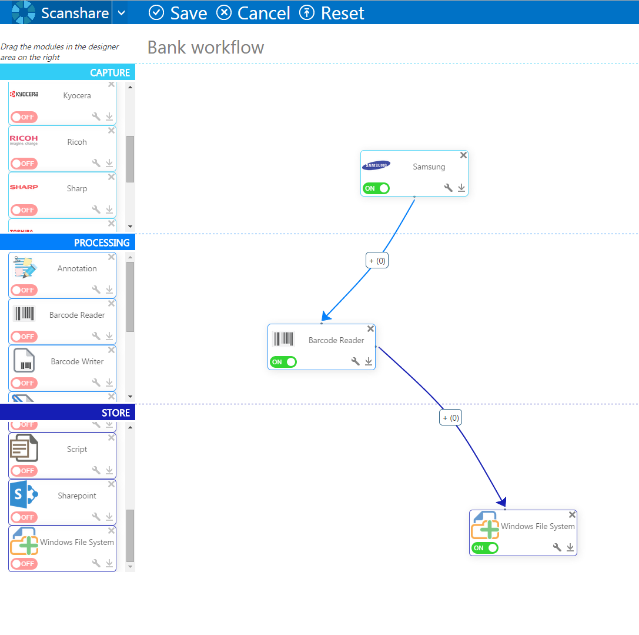
Task: Click the Sharp logo icon
Action: pos(24,187)
